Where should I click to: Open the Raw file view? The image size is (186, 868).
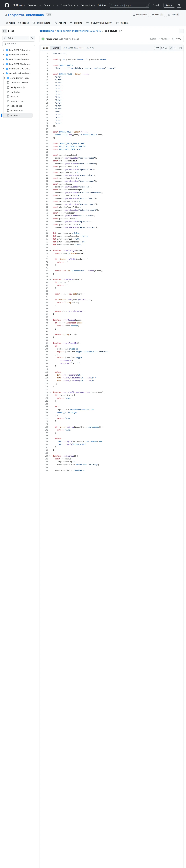tap(157, 48)
